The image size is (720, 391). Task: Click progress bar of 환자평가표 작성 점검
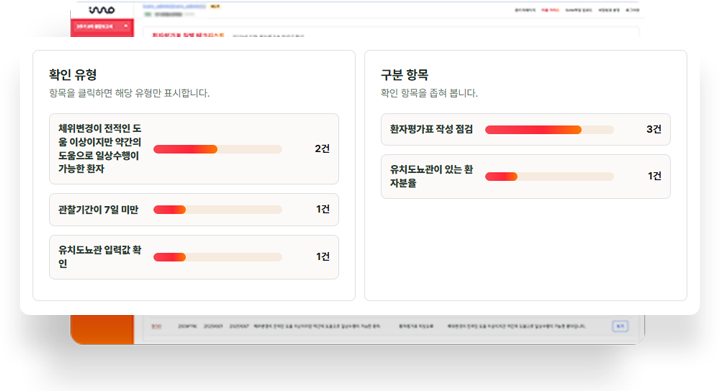click(549, 130)
